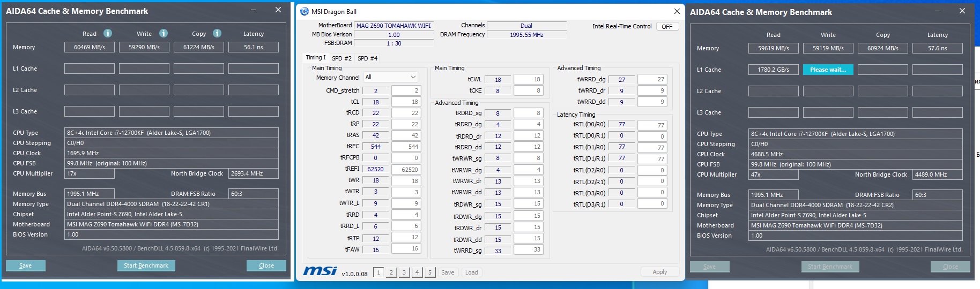The image size is (980, 289).
Task: Click the MSI Dragon Ball title icon
Action: click(305, 11)
